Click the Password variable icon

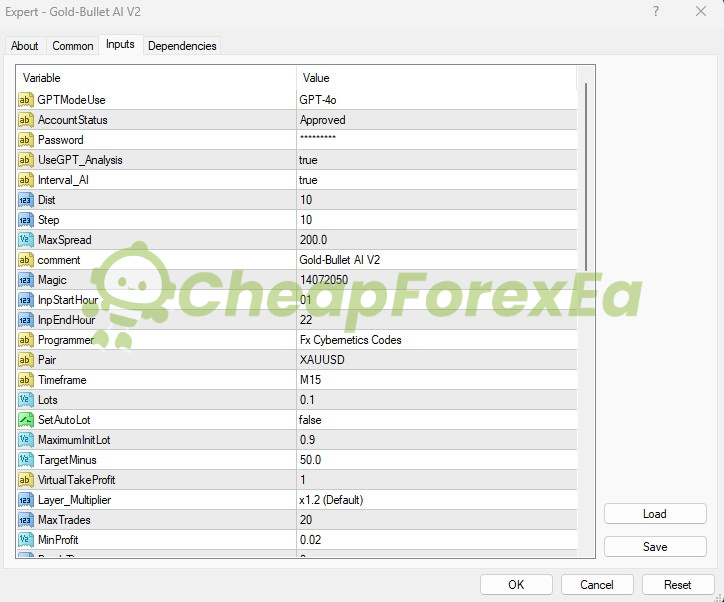[25, 140]
